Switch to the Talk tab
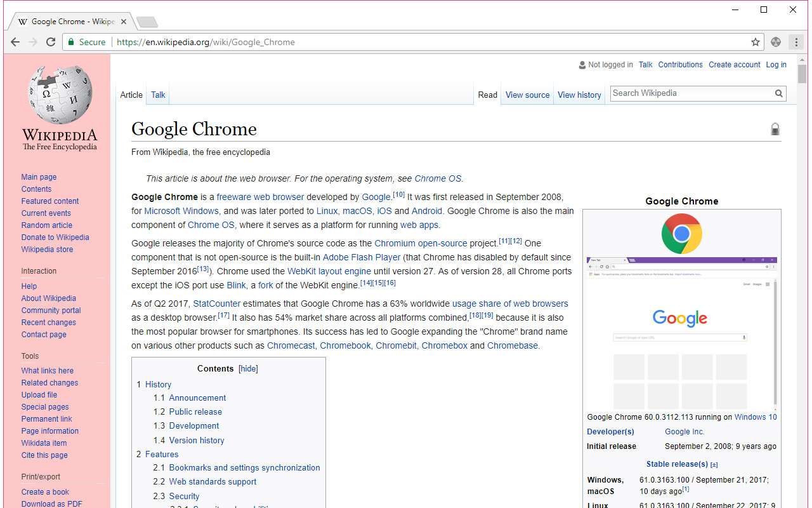Image resolution: width=812 pixels, height=508 pixels. tap(158, 95)
